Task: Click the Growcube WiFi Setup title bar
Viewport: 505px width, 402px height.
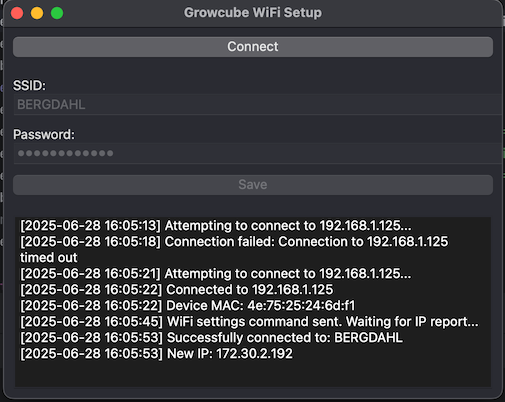Action: pos(253,13)
